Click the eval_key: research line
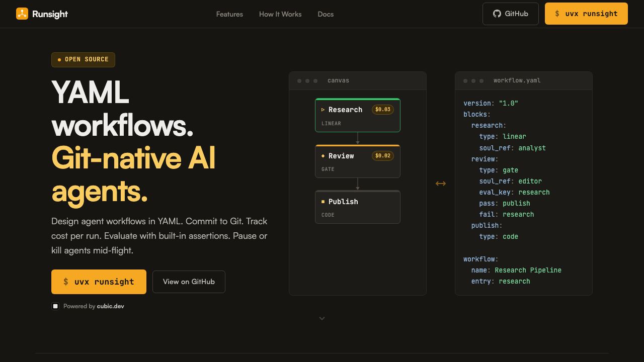 514,192
